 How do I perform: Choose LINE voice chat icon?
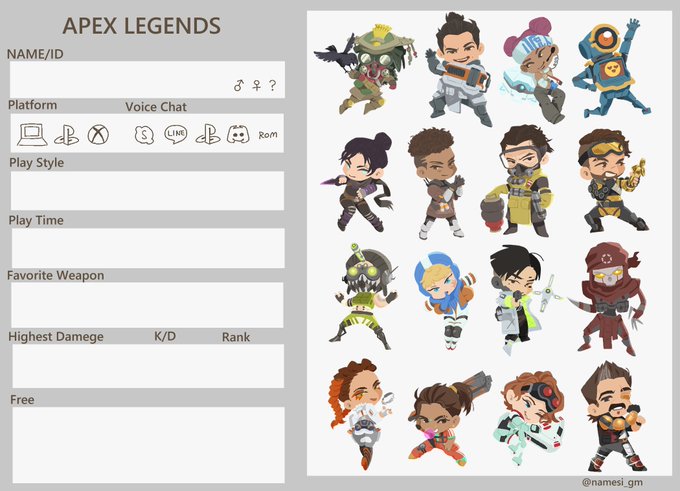click(x=176, y=134)
